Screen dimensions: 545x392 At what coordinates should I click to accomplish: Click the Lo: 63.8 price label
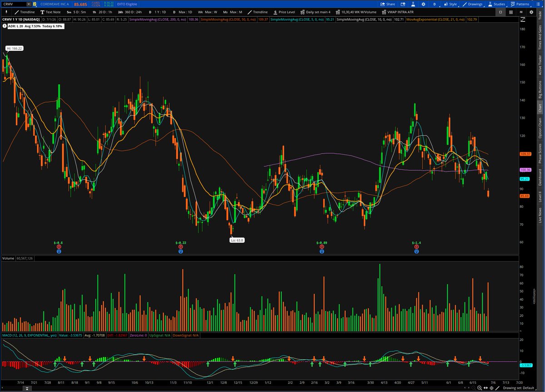point(237,240)
